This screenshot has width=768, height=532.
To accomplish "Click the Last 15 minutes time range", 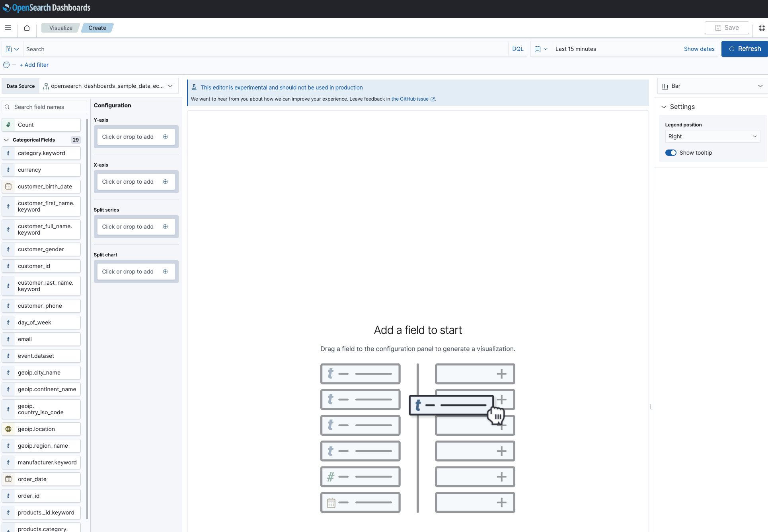I will (x=576, y=49).
